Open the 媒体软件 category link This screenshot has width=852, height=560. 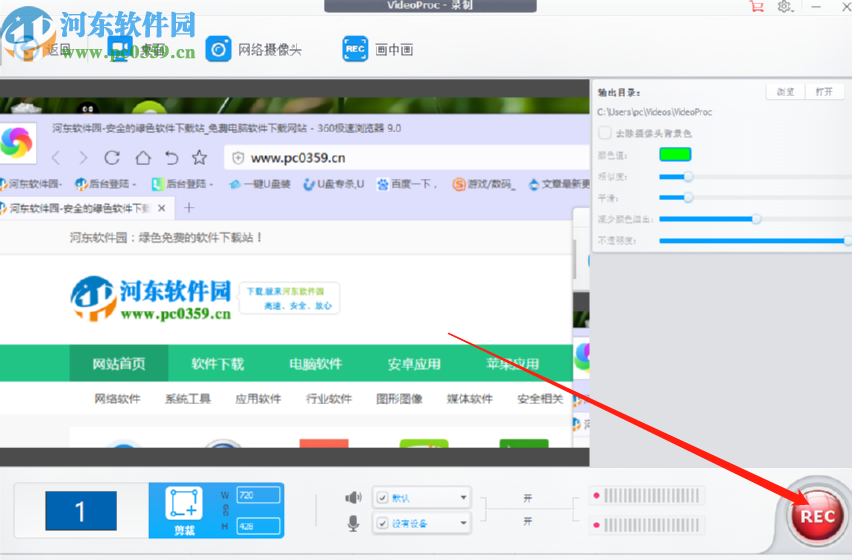click(470, 399)
